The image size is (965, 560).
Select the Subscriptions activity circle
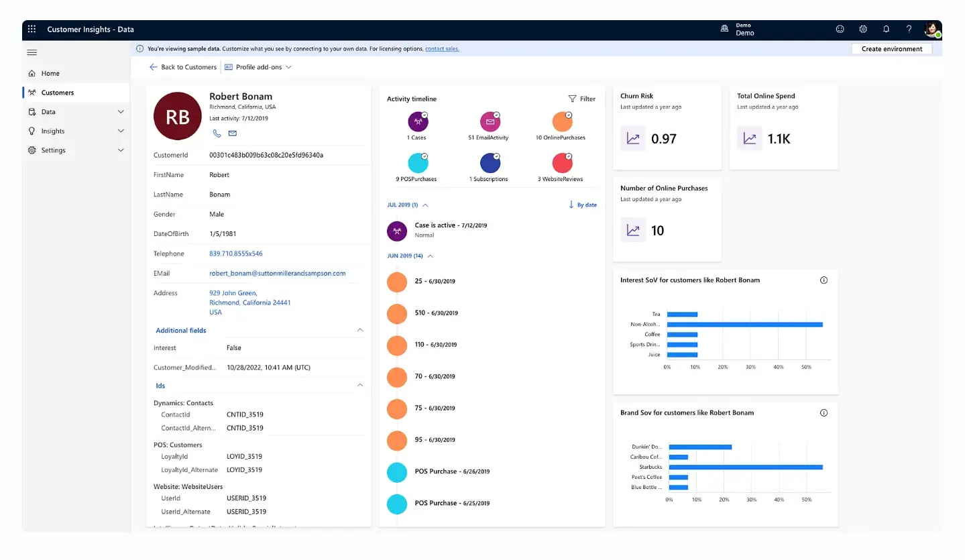[x=490, y=163]
